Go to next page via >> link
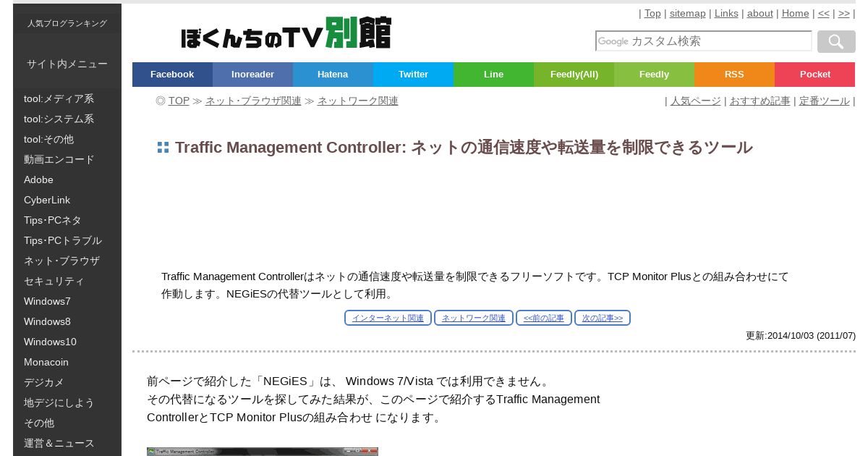The image size is (868, 456). pos(844,13)
